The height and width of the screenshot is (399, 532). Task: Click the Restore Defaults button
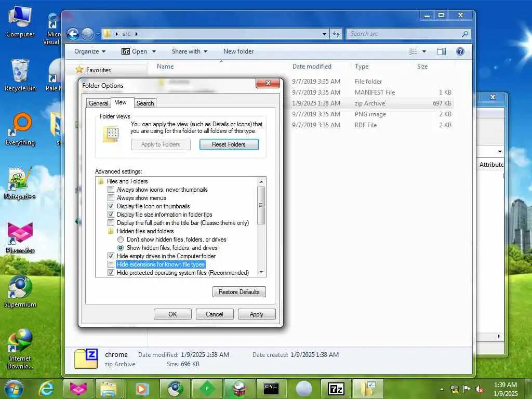click(239, 292)
